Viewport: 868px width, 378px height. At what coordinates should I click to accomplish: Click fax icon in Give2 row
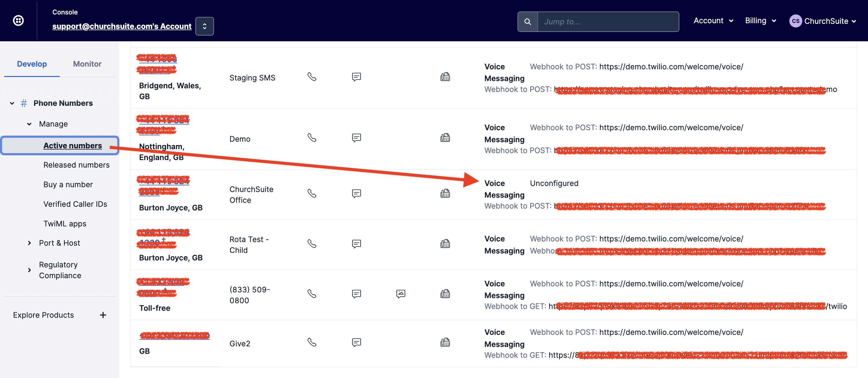point(445,342)
